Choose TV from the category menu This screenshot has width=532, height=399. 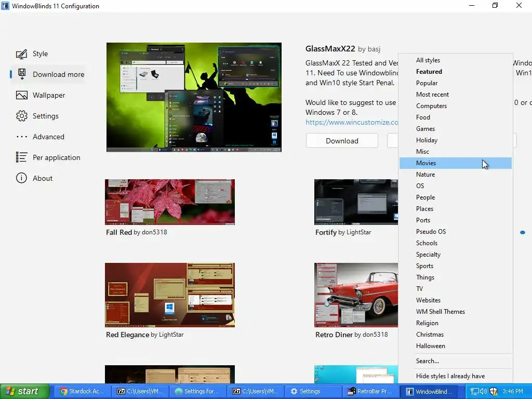(455, 289)
